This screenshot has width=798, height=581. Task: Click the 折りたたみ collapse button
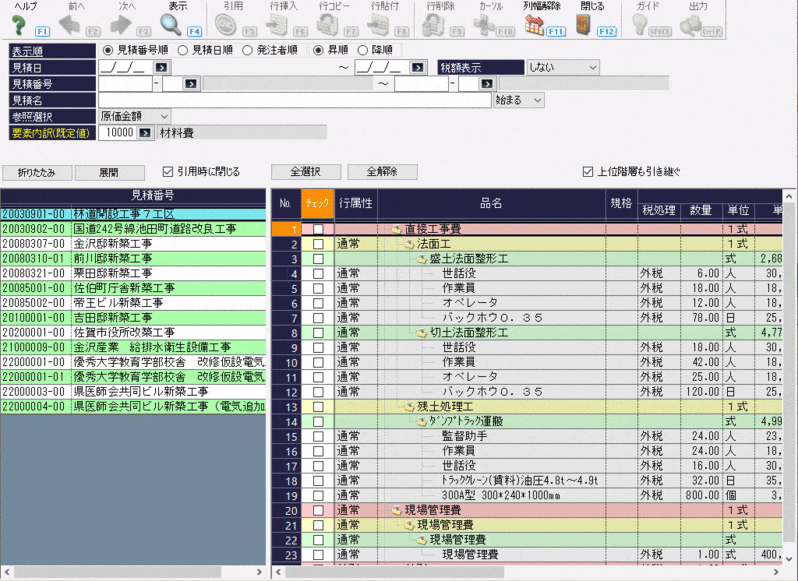click(x=35, y=172)
